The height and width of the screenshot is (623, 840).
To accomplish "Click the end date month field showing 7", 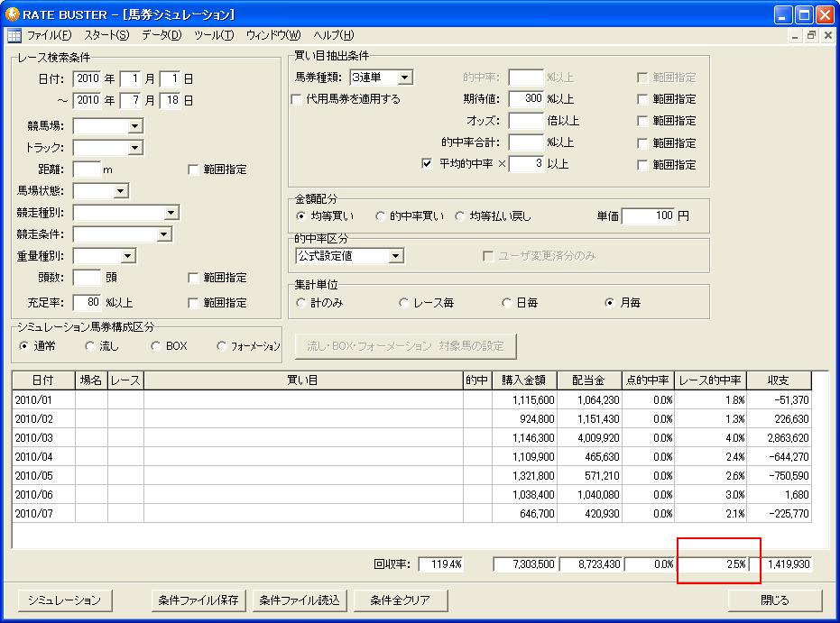I will click(130, 100).
